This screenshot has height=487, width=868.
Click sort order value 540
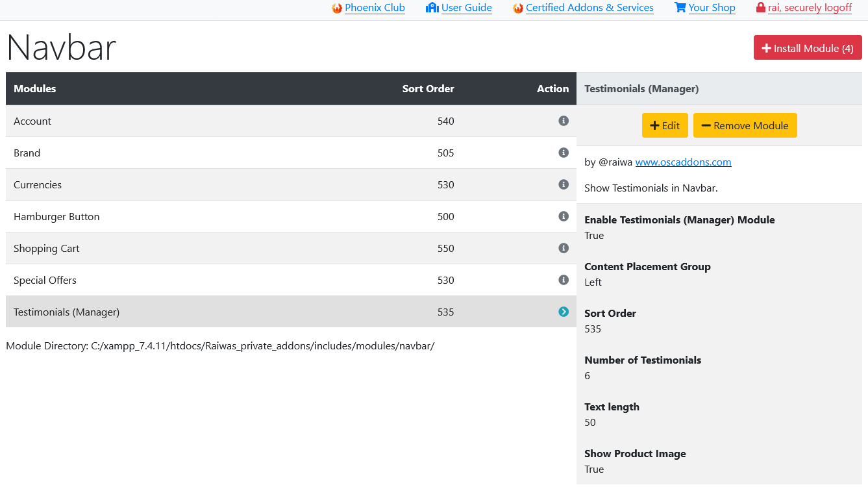[x=446, y=121]
